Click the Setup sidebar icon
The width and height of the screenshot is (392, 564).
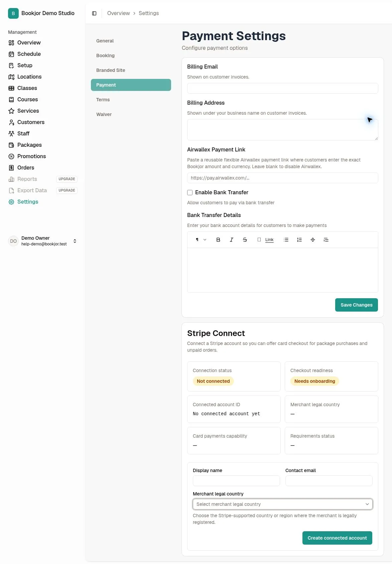click(11, 66)
